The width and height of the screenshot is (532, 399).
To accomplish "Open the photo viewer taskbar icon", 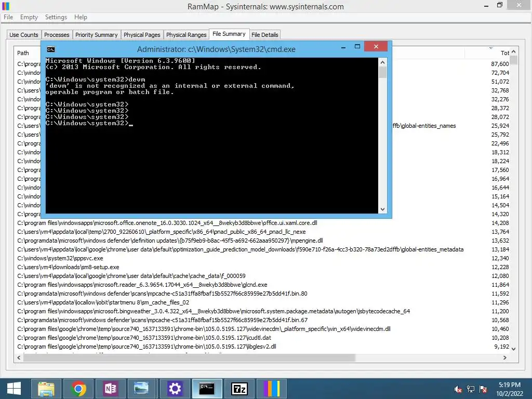I will tap(141, 389).
